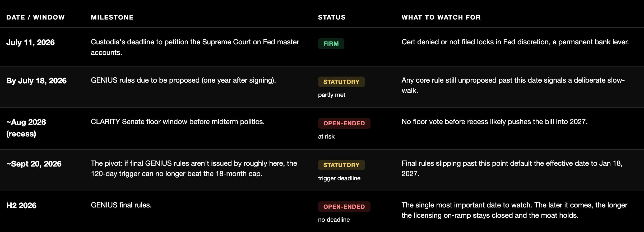Click the DATE / WINDOW column header
The width and height of the screenshot is (644, 232).
(35, 17)
